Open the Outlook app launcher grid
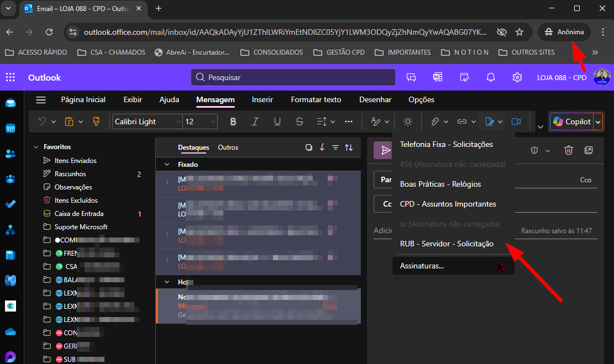 tap(10, 77)
